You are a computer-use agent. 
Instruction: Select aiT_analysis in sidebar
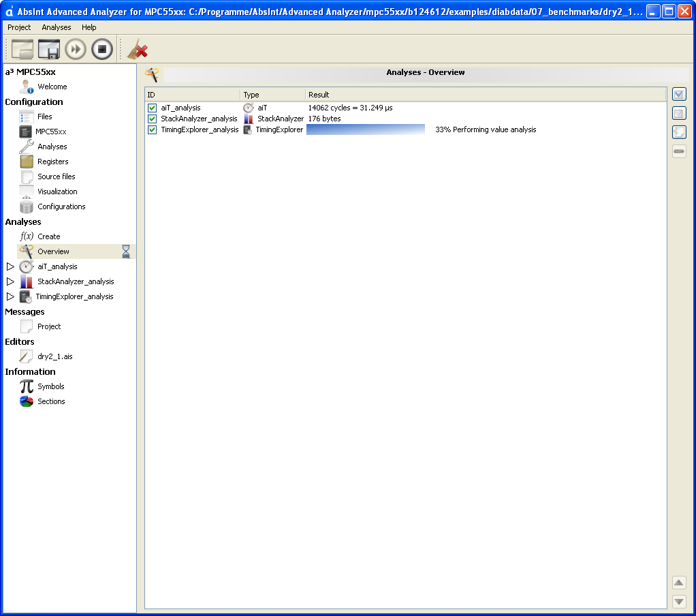tap(57, 266)
